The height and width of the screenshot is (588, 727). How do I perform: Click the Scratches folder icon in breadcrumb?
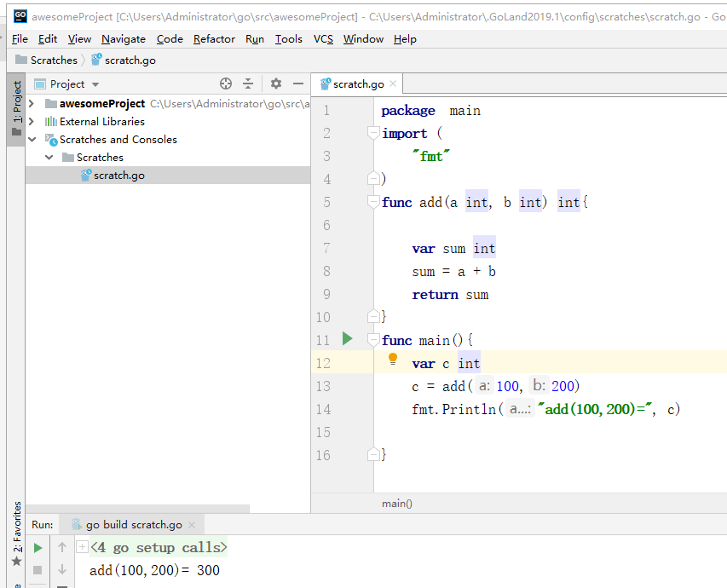pyautogui.click(x=20, y=60)
